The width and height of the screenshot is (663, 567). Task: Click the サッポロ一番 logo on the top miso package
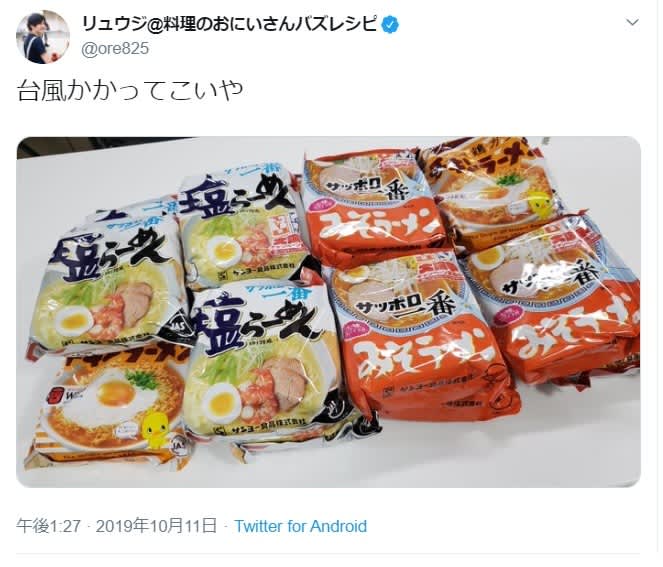370,186
